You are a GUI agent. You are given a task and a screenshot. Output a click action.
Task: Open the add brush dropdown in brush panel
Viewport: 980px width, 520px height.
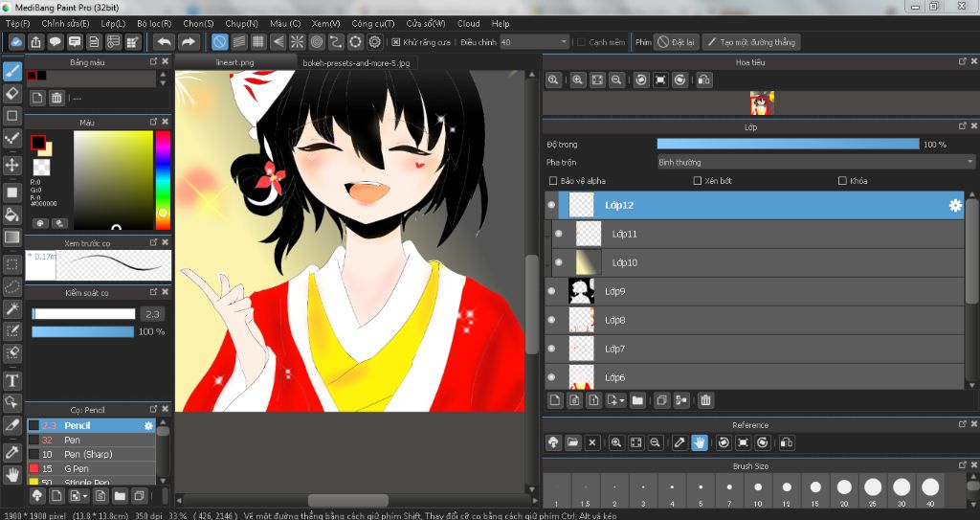(78, 496)
